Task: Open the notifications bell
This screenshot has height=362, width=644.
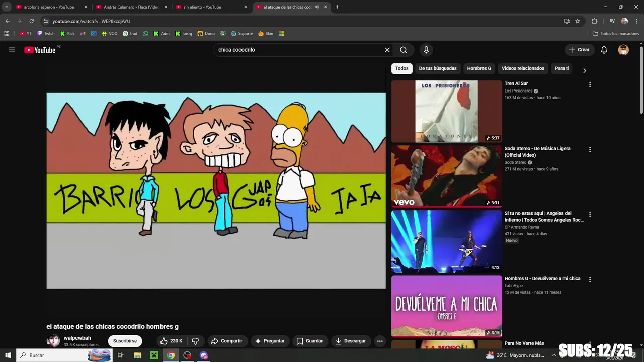Action: click(x=604, y=50)
